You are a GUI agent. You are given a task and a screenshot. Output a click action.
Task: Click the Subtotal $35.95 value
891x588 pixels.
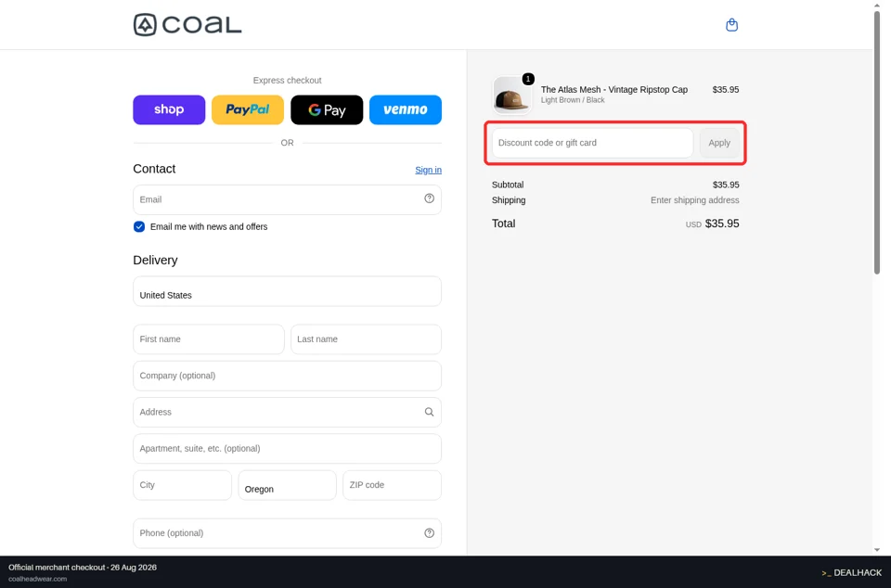pos(726,185)
